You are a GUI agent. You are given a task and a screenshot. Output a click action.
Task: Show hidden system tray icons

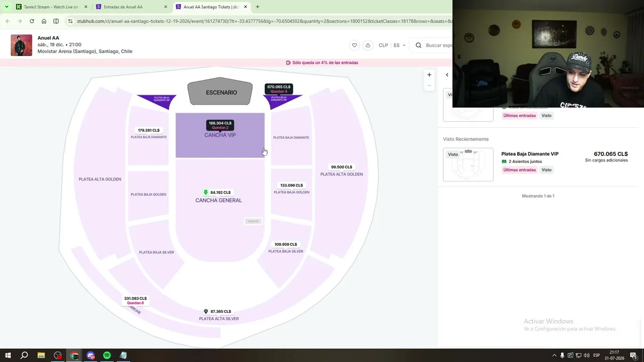(x=554, y=355)
